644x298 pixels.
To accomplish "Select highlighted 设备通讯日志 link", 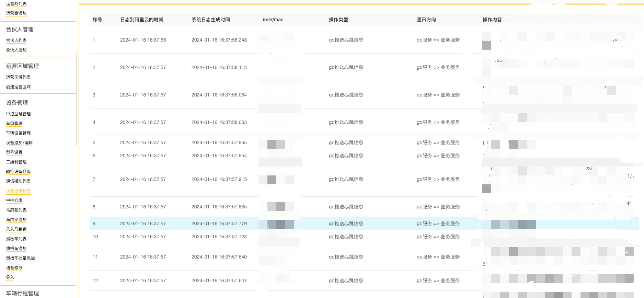I will point(18,191).
